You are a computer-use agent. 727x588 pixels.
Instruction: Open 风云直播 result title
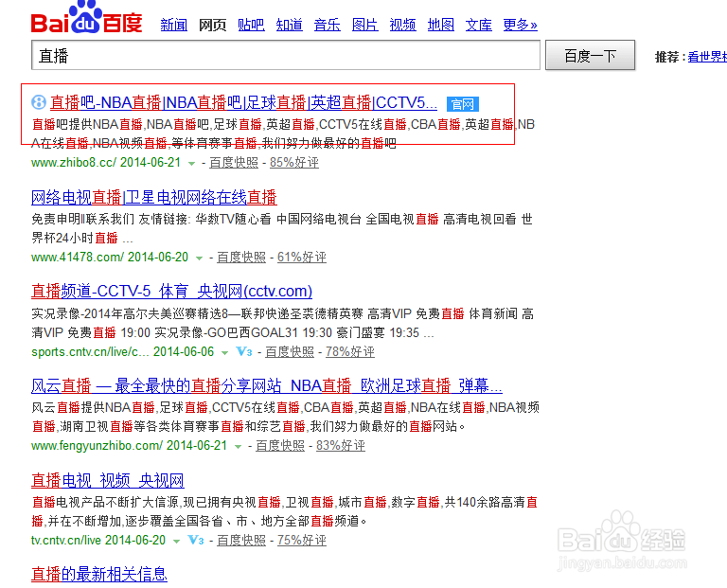(x=267, y=385)
